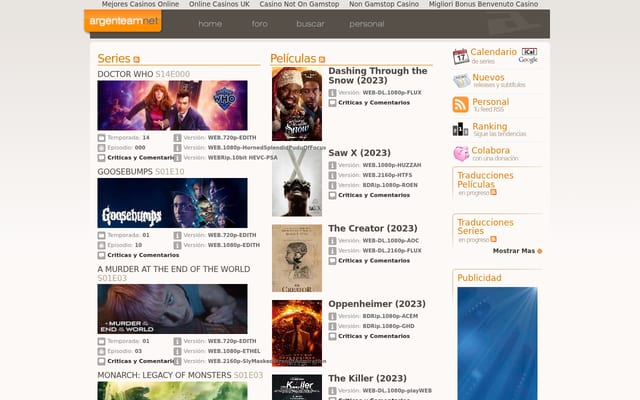Click info icon beside WEB-DL.1080p-FLUX
The image size is (640, 400).
(332, 93)
